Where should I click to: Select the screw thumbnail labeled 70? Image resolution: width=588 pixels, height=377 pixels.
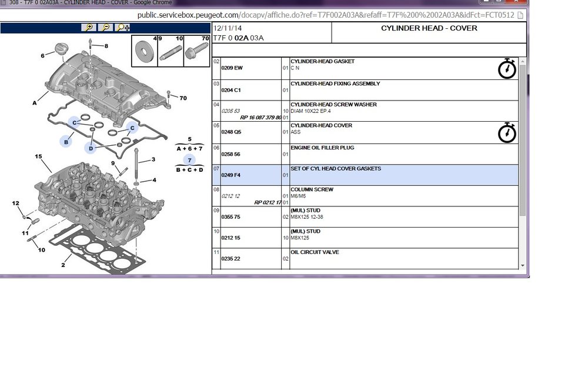click(x=197, y=51)
